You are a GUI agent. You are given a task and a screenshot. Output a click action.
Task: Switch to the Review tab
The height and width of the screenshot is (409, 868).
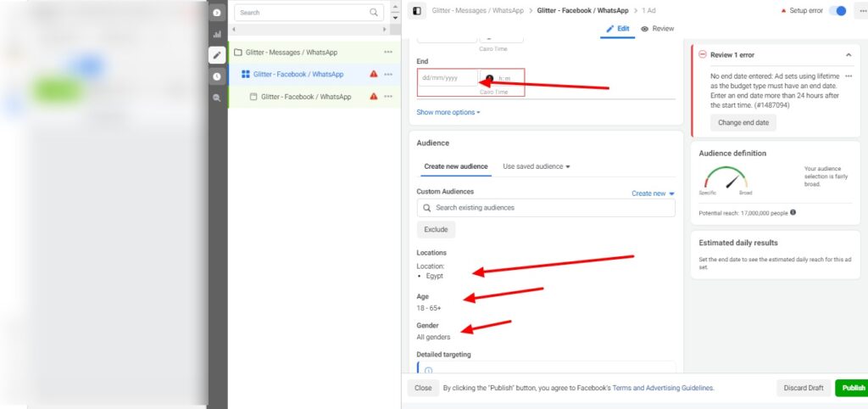(x=657, y=29)
